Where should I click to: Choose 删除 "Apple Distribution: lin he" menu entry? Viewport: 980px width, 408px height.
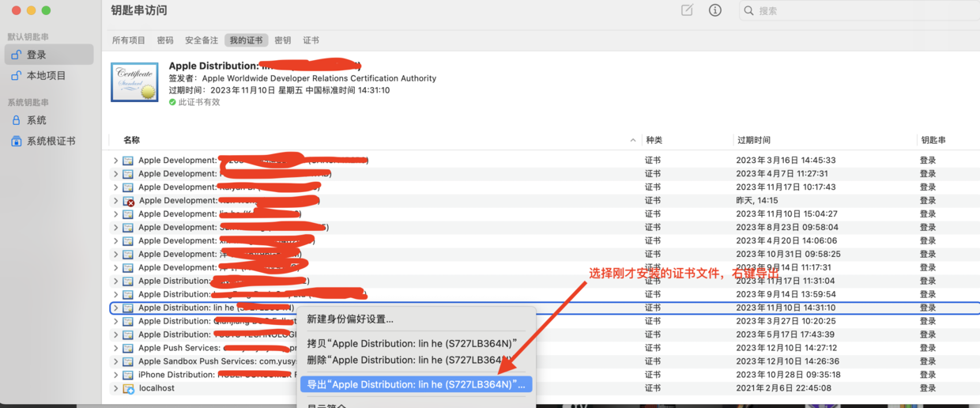pyautogui.click(x=416, y=360)
